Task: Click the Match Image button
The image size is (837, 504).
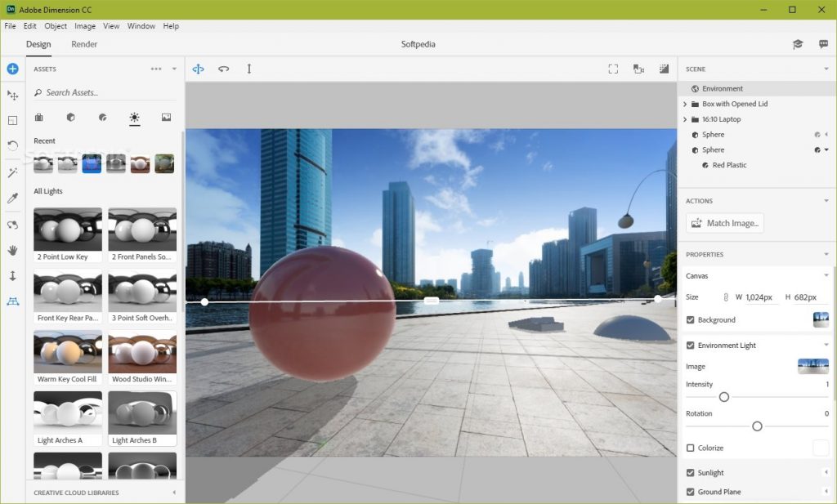Action: 725,223
